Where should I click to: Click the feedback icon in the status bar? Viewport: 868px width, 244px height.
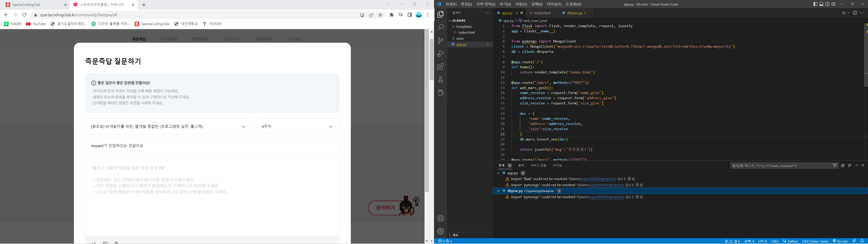tap(854, 241)
